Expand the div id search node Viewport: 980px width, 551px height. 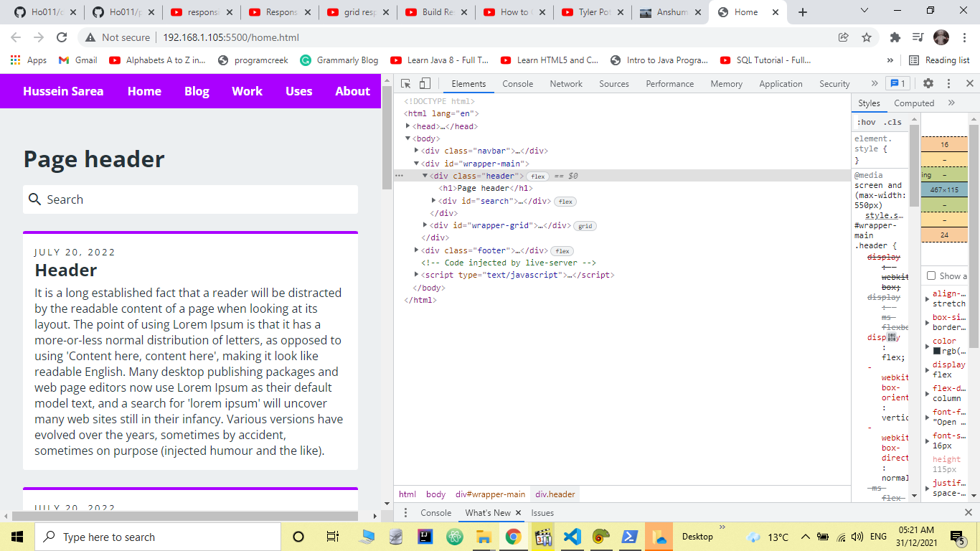click(434, 201)
